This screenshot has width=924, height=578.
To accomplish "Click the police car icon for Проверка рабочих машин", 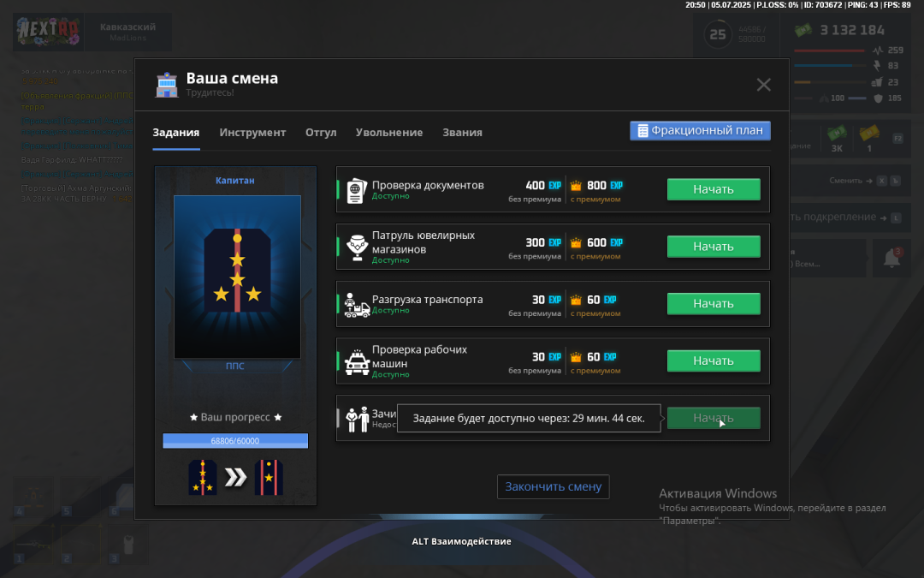I will (x=357, y=361).
